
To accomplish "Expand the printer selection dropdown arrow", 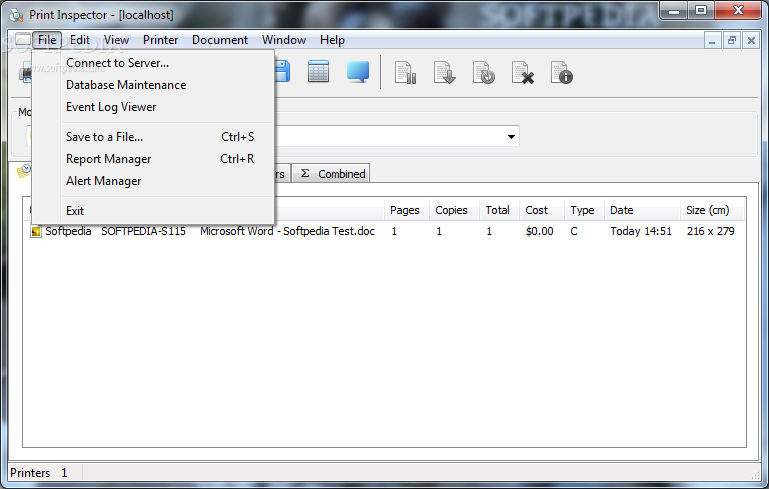I will (x=511, y=136).
